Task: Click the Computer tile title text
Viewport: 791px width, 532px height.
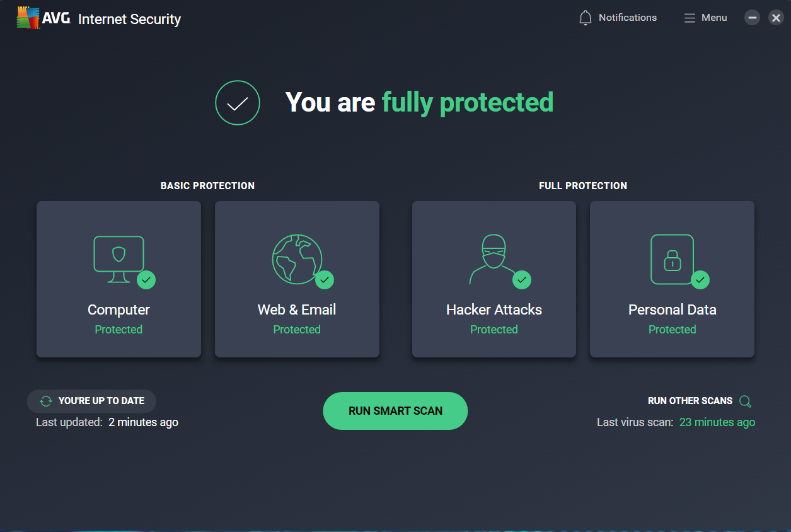Action: pyautogui.click(x=118, y=309)
